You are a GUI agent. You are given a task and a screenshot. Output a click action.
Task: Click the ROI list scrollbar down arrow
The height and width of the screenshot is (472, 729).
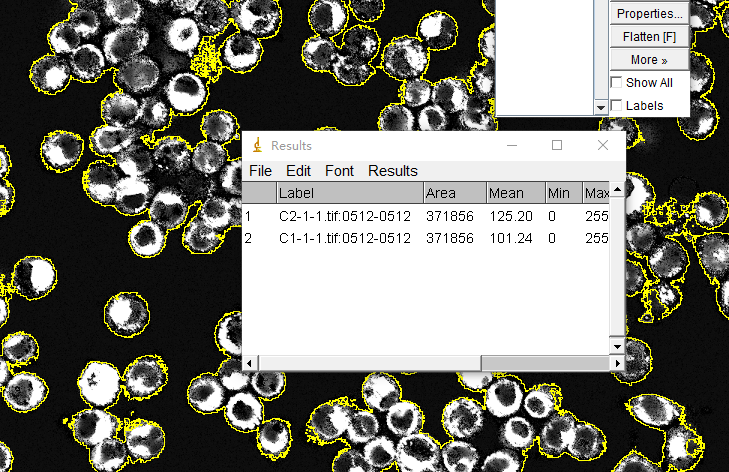(x=601, y=106)
